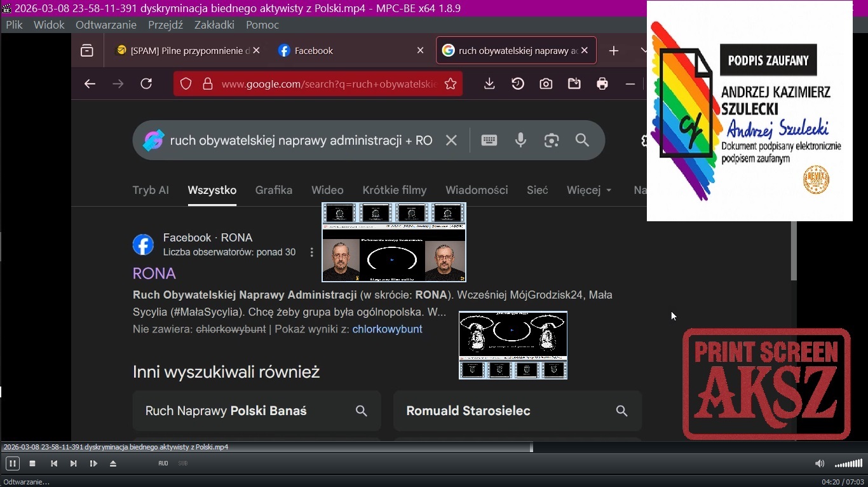This screenshot has height=487, width=868.
Task: Stop the video with the Stop button
Action: point(32,463)
